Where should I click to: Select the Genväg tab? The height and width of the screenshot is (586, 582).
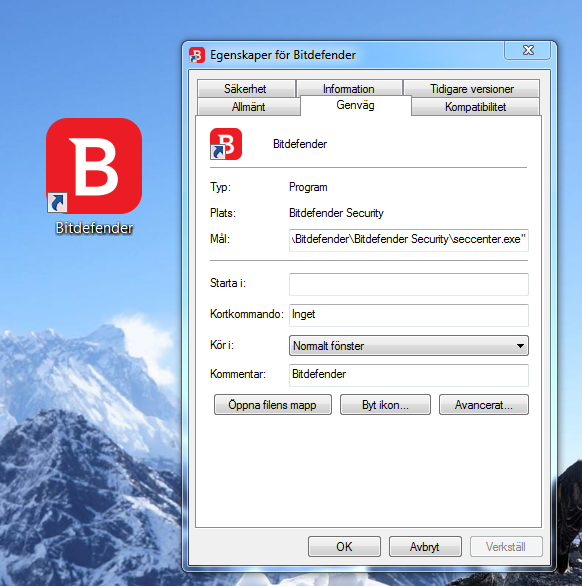click(x=355, y=105)
